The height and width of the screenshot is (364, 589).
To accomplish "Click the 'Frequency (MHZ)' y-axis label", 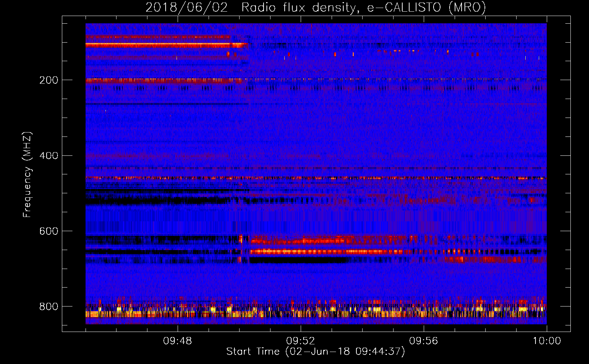I will point(27,174).
